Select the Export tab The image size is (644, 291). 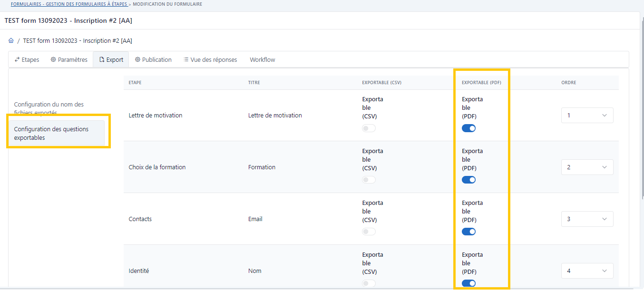(x=111, y=60)
